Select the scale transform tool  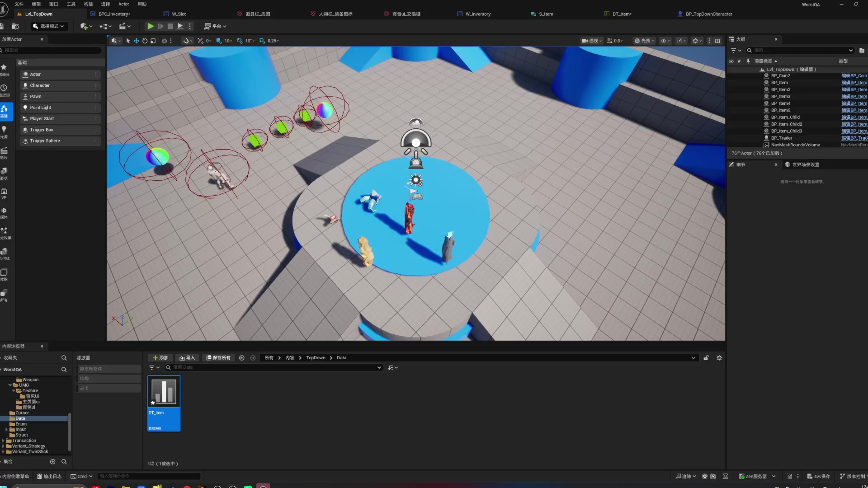point(153,41)
